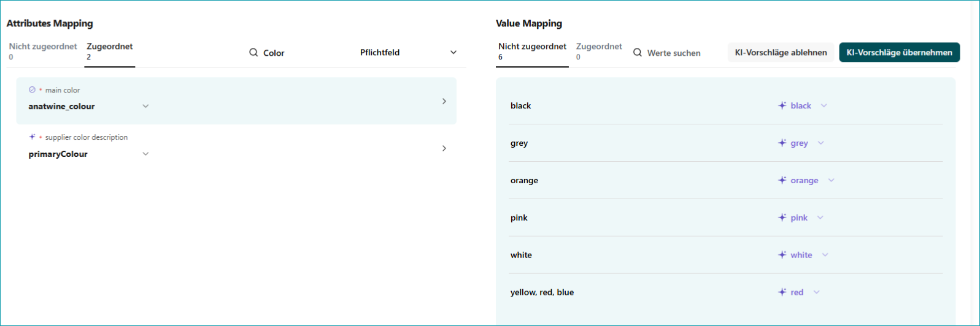Click the AI sparkle icon beside supplier color description
The width and height of the screenshot is (980, 326).
[32, 137]
